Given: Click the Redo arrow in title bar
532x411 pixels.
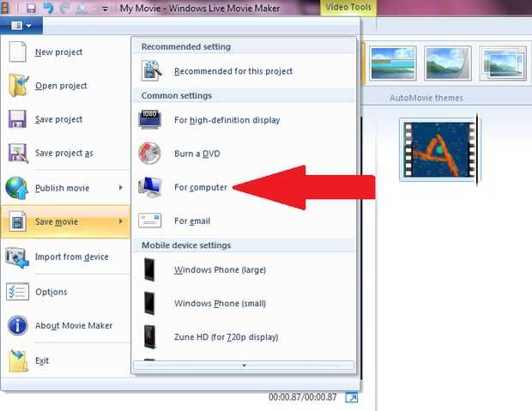Looking at the screenshot, I should pyautogui.click(x=64, y=8).
